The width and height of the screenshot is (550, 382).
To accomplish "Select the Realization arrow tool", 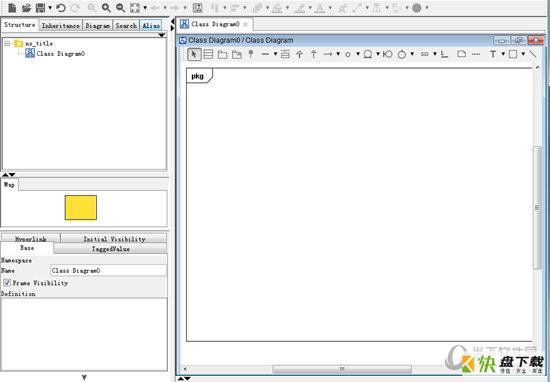I will (x=314, y=54).
